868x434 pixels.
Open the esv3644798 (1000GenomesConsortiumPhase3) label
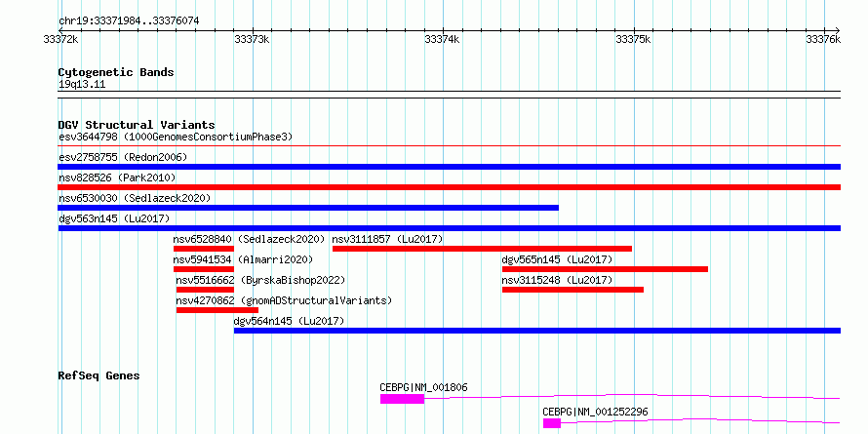pyautogui.click(x=176, y=137)
